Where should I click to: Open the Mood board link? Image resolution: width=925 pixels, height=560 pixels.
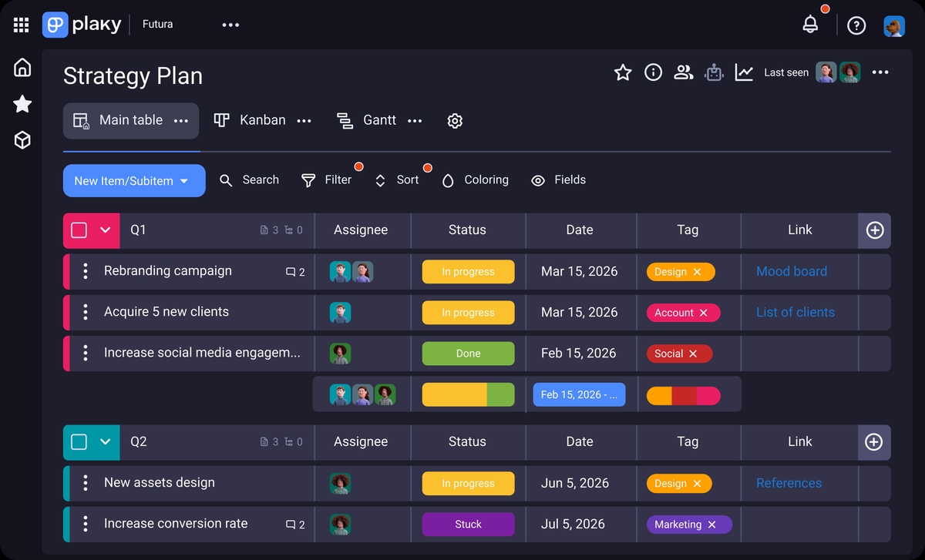(x=792, y=271)
